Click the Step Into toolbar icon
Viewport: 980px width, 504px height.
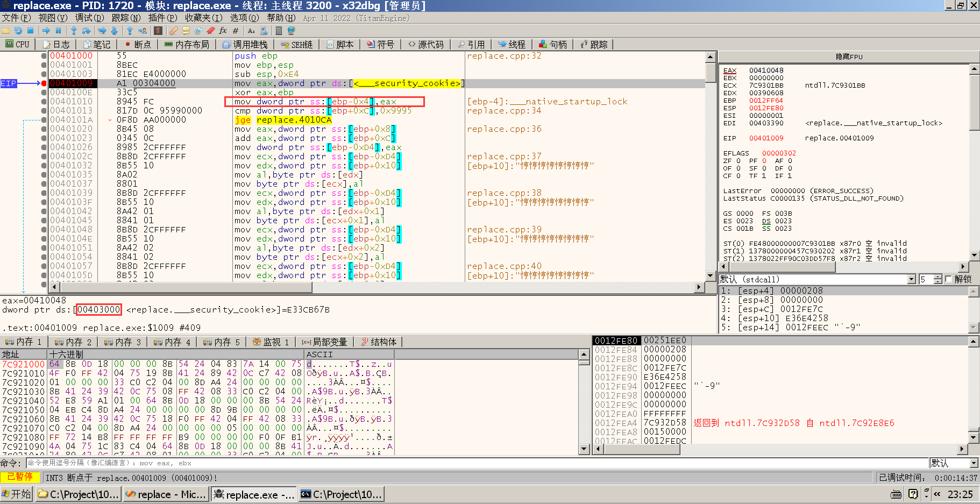point(74,31)
